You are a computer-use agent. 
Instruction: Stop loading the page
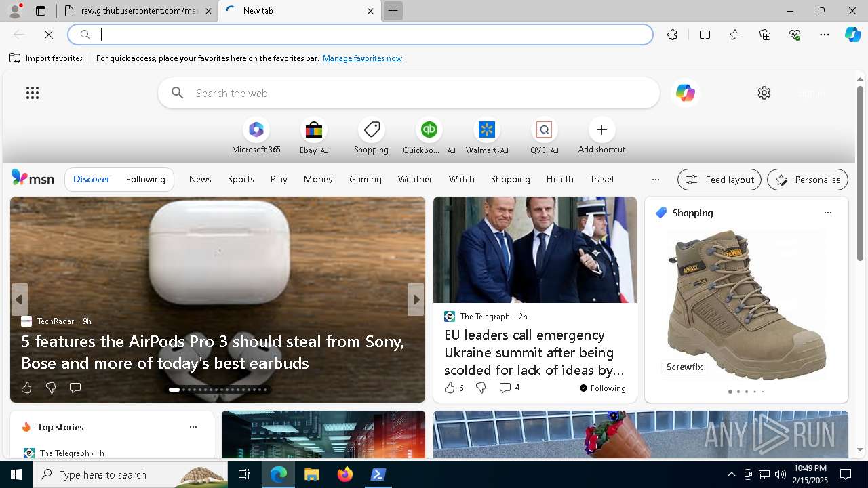(x=49, y=35)
